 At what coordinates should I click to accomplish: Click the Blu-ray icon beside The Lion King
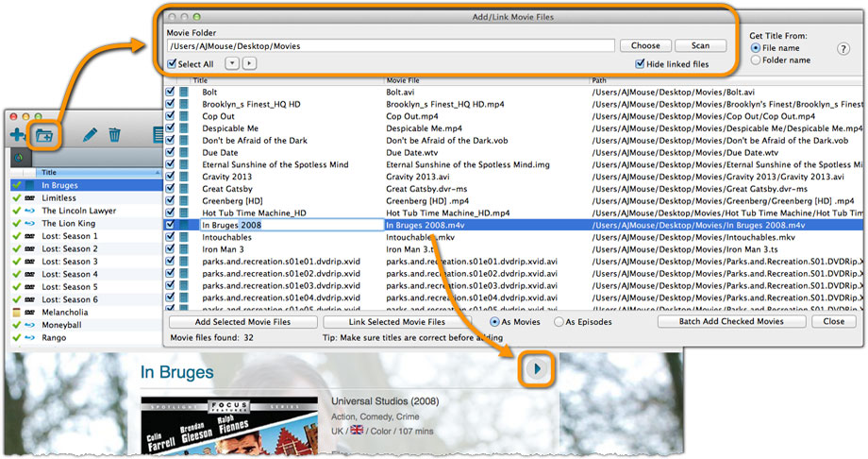(30, 224)
